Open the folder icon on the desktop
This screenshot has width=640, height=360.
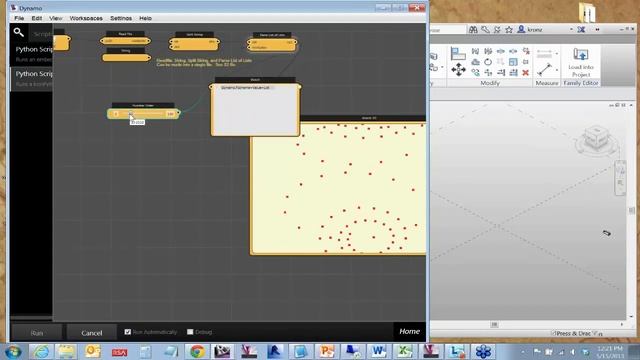(587, 12)
